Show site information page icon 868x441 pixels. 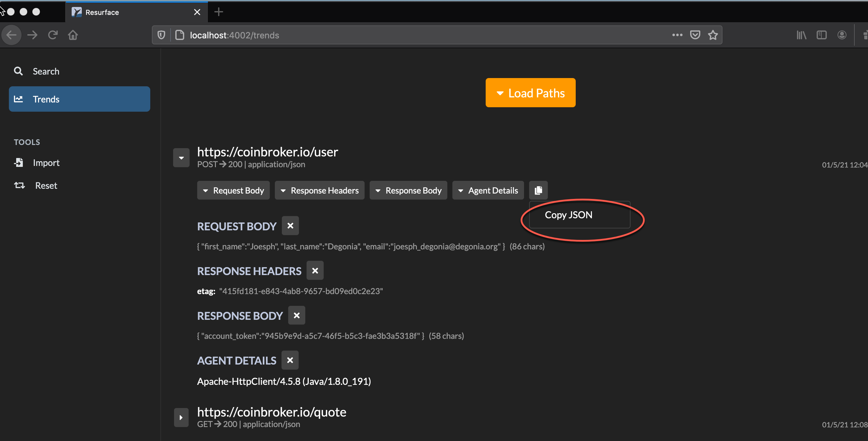tap(180, 35)
